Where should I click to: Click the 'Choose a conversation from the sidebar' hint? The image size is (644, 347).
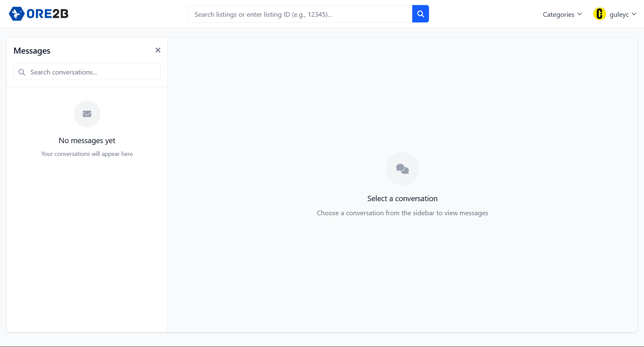point(402,213)
